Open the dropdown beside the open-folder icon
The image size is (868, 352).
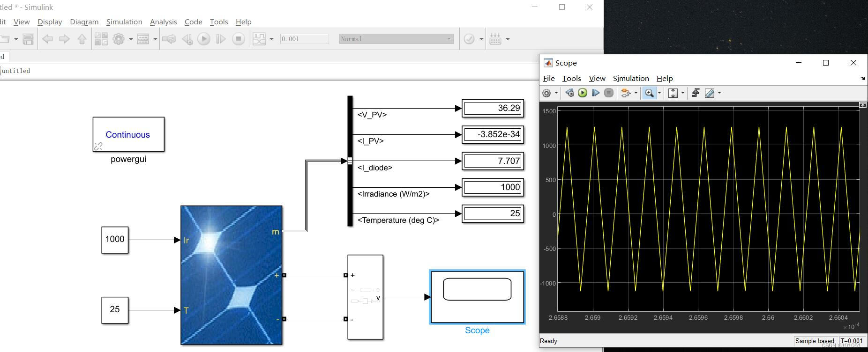[16, 39]
